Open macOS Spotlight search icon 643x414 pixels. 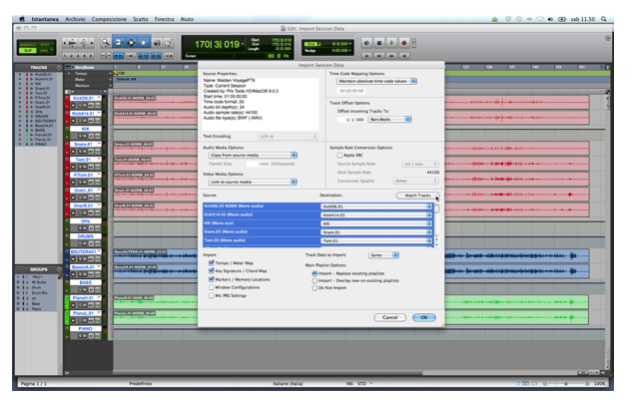(x=604, y=19)
